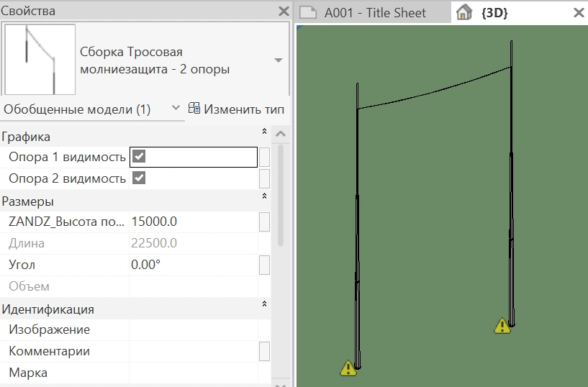Viewport: 588px width, 387px height.
Task: Close the {3D} view tab
Action: click(578, 13)
